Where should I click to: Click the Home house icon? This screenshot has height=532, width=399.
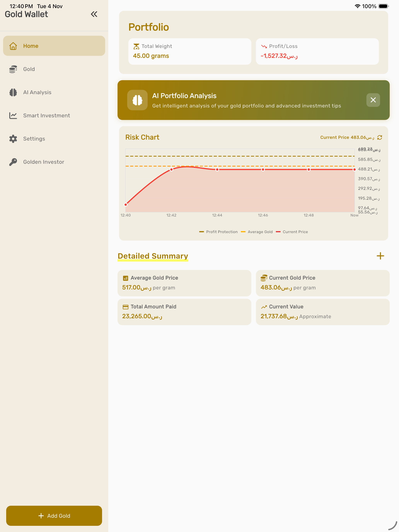13,46
